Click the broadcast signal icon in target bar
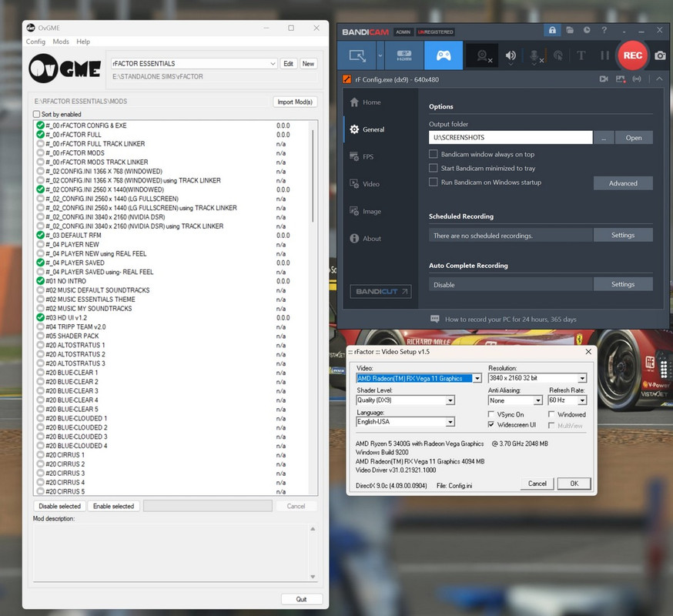 pyautogui.click(x=637, y=79)
